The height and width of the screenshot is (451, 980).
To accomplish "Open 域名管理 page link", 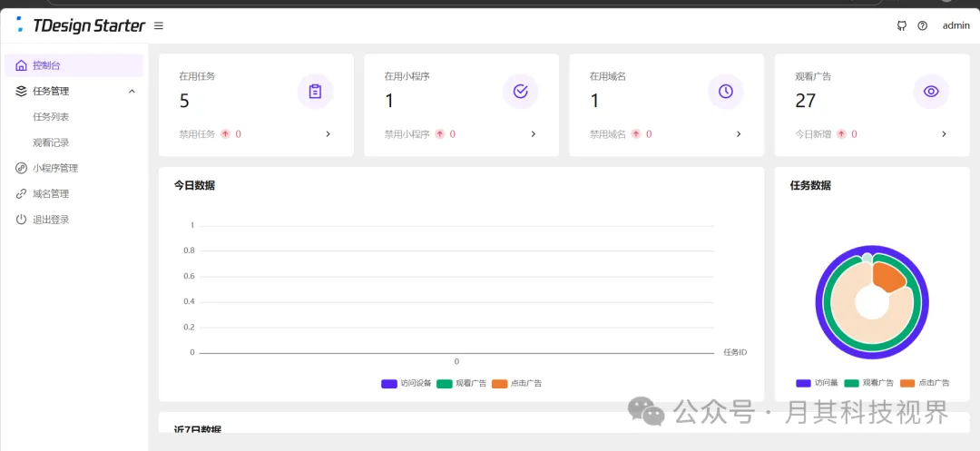I will pyautogui.click(x=51, y=193).
